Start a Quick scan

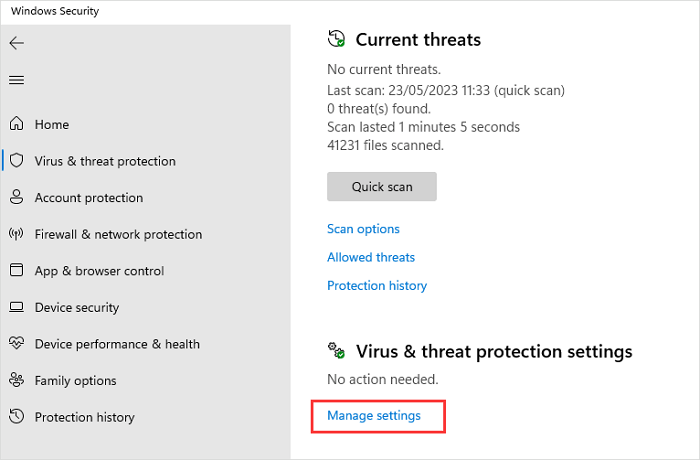382,187
